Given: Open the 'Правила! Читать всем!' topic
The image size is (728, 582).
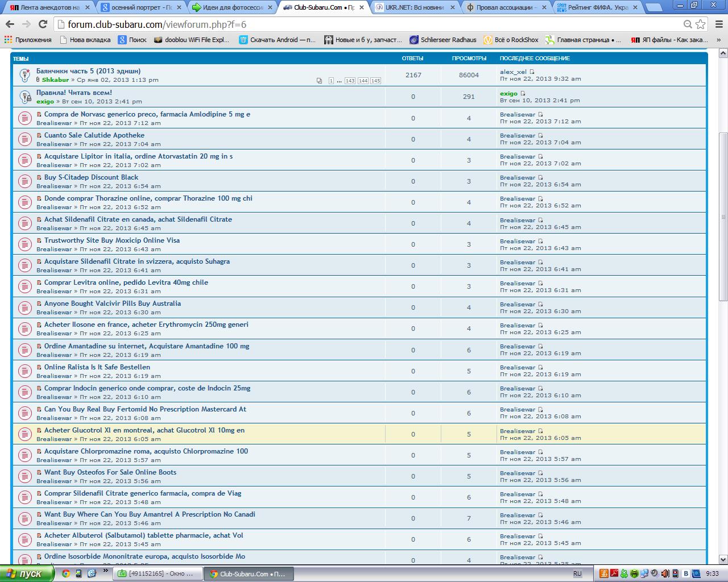Looking at the screenshot, I should (x=74, y=93).
